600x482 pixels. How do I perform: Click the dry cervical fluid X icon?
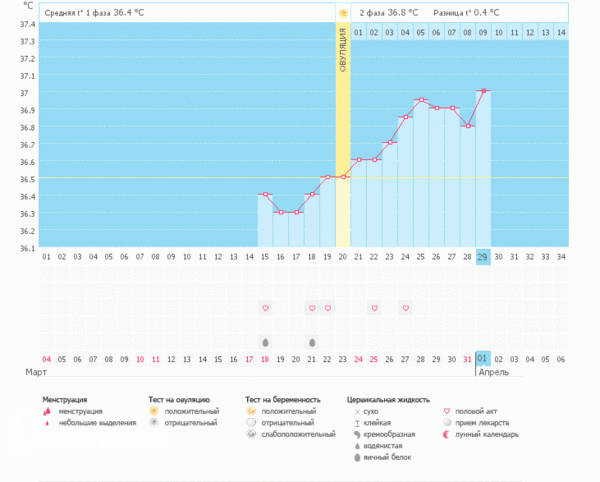pyautogui.click(x=357, y=411)
